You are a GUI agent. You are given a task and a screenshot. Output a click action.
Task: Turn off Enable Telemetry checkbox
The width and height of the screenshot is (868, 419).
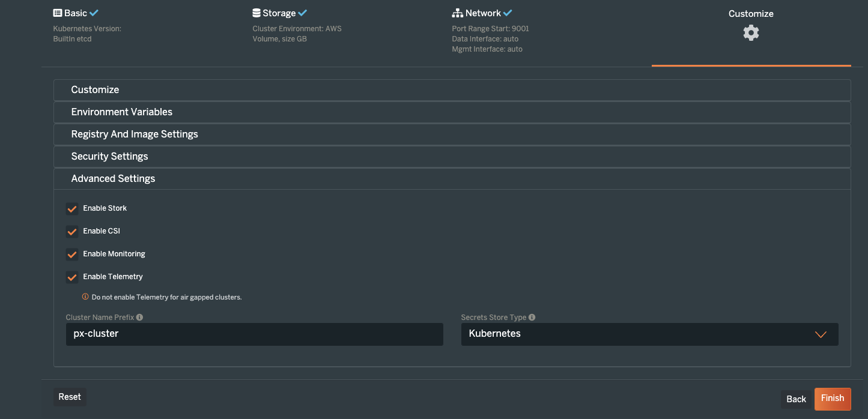coord(72,277)
